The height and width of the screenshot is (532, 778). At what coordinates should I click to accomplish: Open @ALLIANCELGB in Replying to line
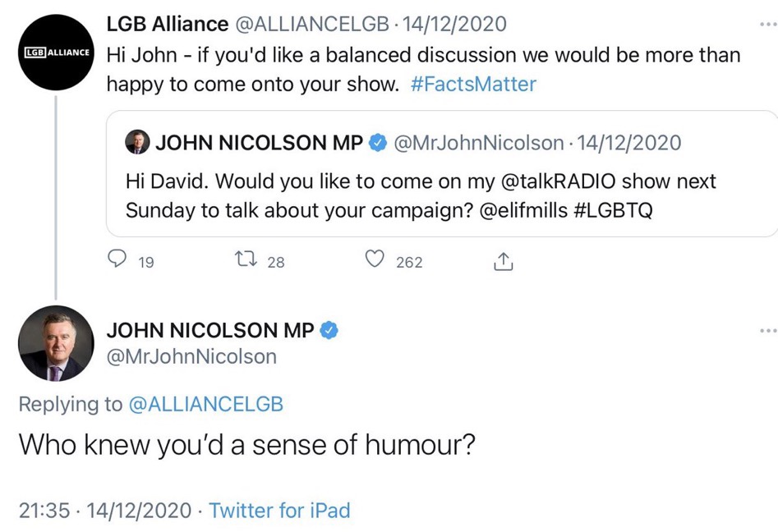(x=206, y=404)
